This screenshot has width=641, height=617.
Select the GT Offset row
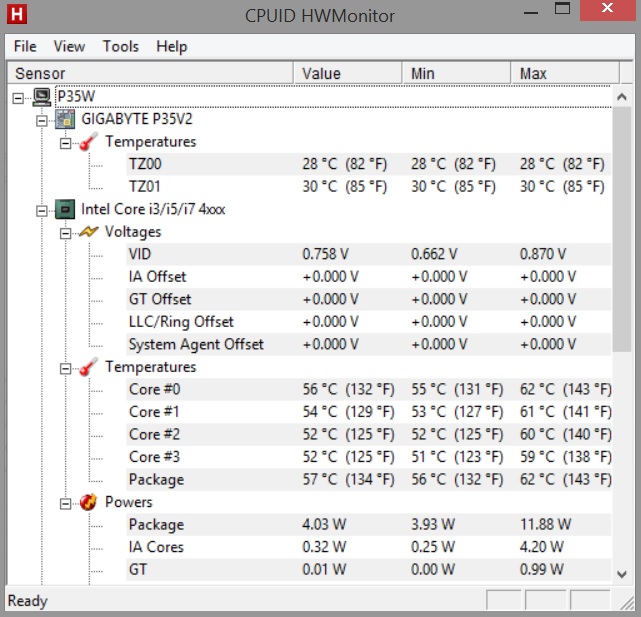pyautogui.click(x=368, y=299)
